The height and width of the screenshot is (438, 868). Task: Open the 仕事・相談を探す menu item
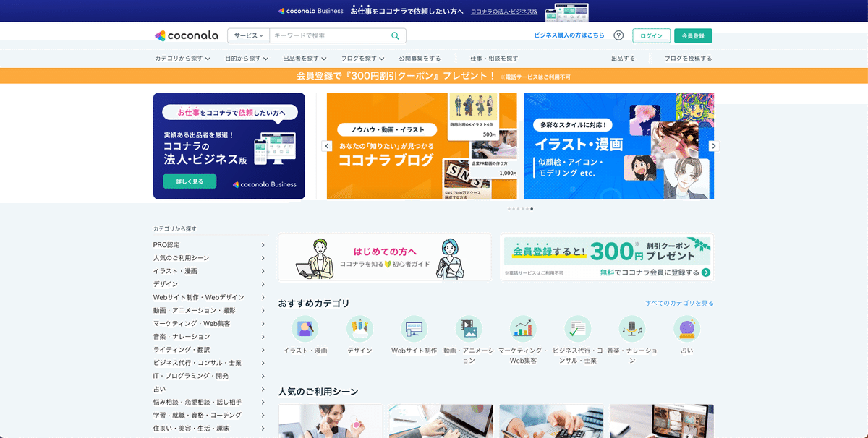coord(494,59)
